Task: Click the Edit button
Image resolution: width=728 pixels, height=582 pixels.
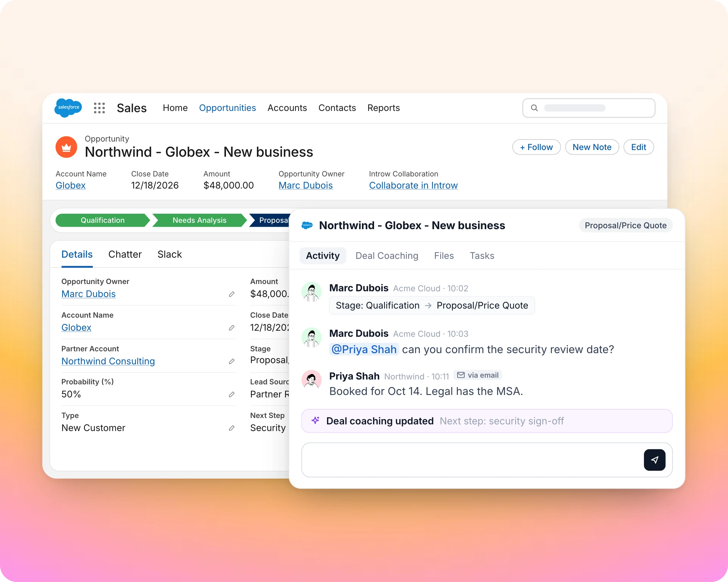Action: (639, 147)
